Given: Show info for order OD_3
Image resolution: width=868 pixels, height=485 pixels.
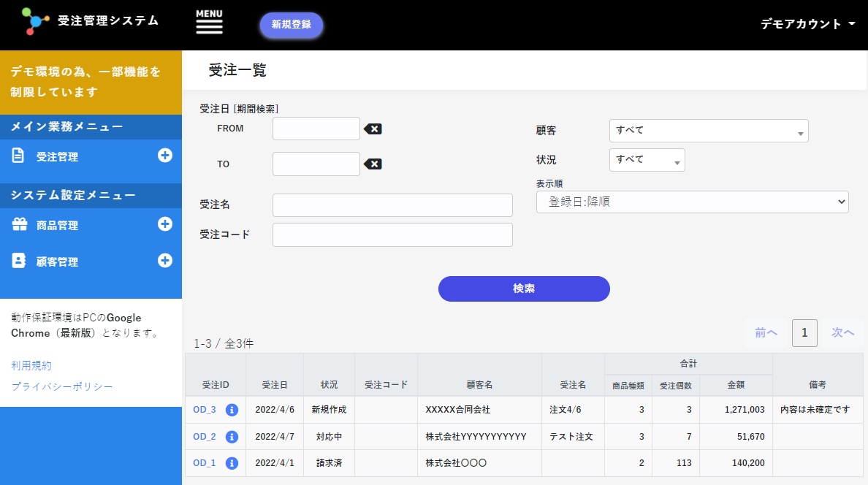Looking at the screenshot, I should (x=232, y=410).
